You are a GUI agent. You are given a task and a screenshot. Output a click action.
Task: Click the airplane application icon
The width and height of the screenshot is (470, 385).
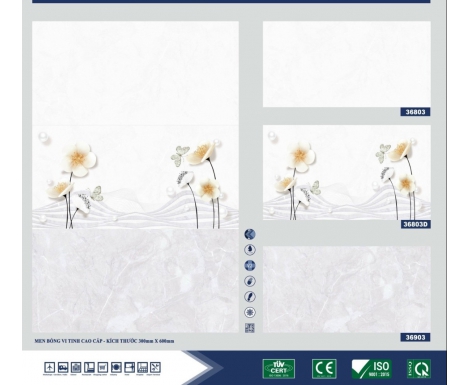[x=50, y=367]
